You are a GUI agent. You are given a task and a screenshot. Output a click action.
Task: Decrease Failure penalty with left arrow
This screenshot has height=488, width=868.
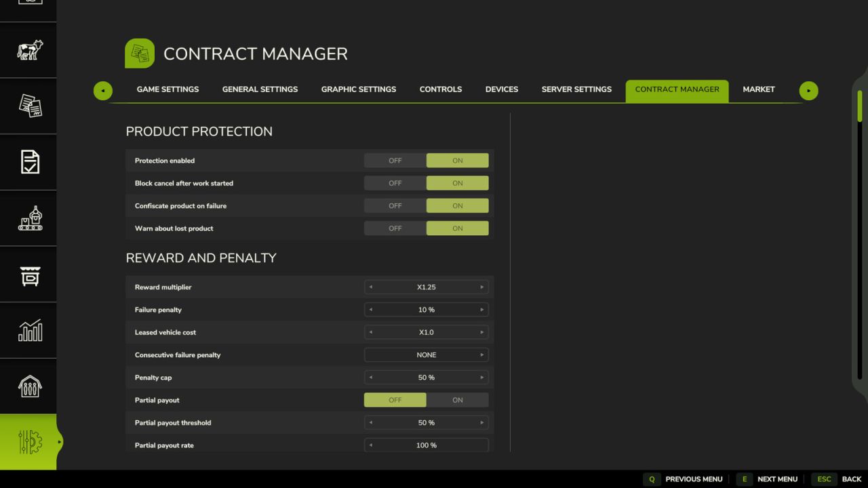pyautogui.click(x=371, y=310)
